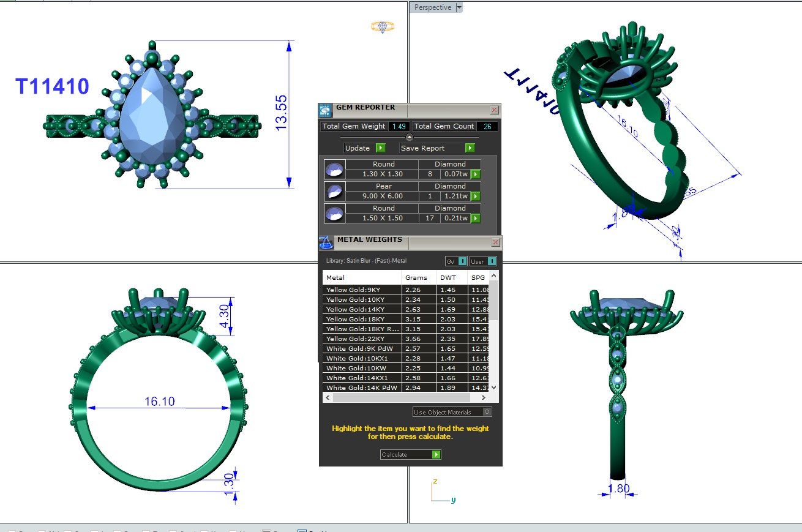The width and height of the screenshot is (802, 532).
Task: Select the Yellow Gold:14KY row
Action: click(362, 309)
